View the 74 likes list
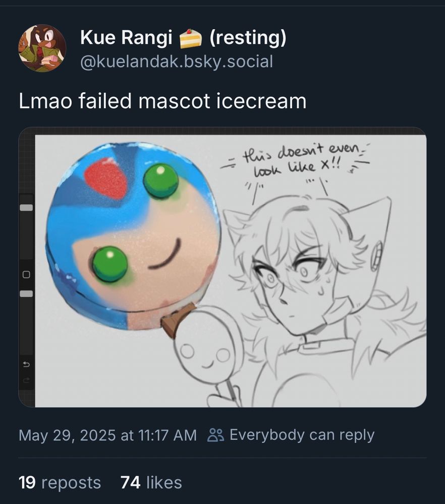The image size is (445, 504). click(x=151, y=482)
